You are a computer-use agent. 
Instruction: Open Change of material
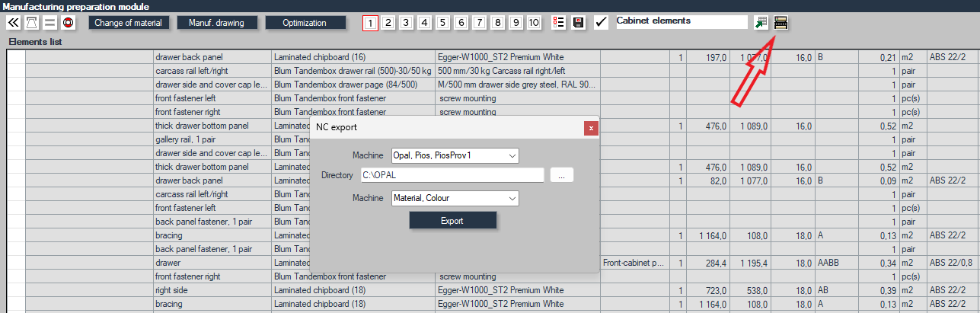point(129,23)
